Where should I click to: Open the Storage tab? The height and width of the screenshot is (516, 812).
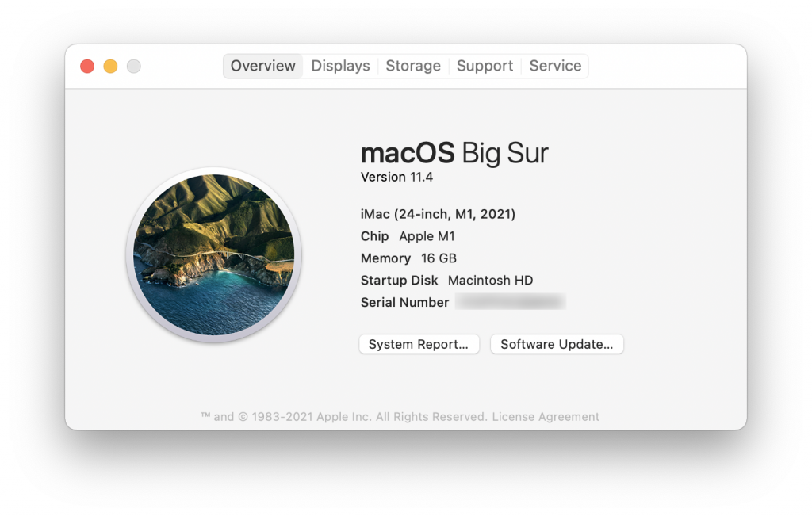point(412,66)
